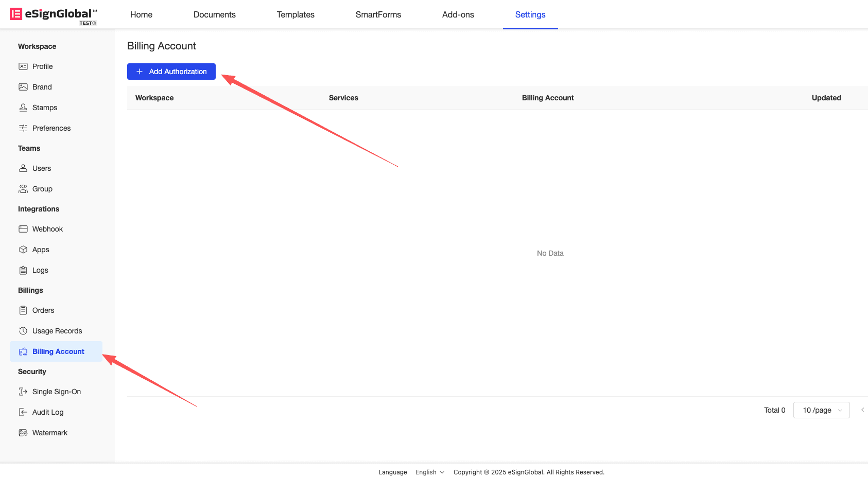Click the Profile icon in sidebar
Screen dimensions: 868x478
tap(23, 66)
